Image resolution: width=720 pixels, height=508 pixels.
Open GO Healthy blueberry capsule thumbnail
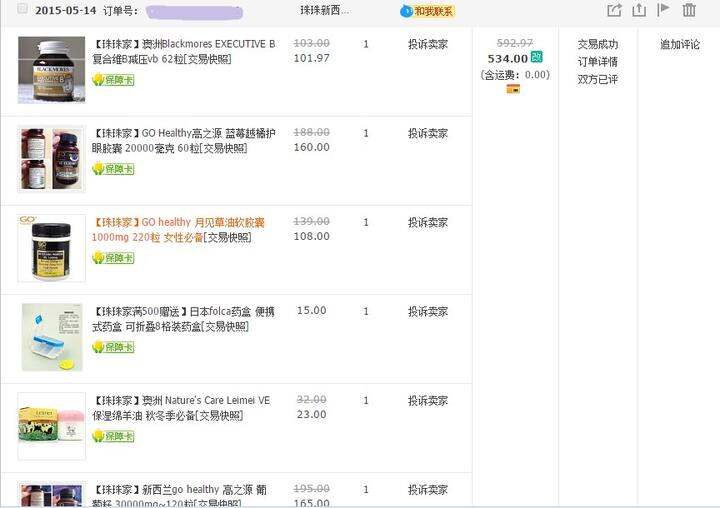point(51,159)
